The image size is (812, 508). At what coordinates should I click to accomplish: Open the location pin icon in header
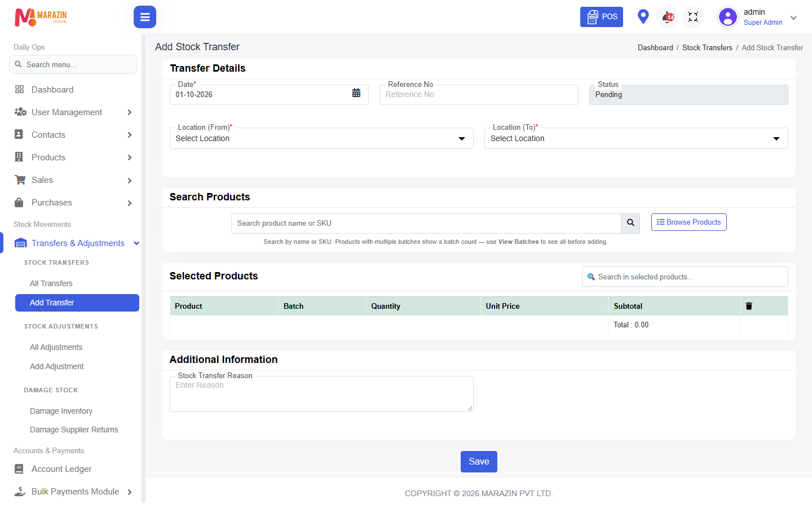(x=643, y=16)
